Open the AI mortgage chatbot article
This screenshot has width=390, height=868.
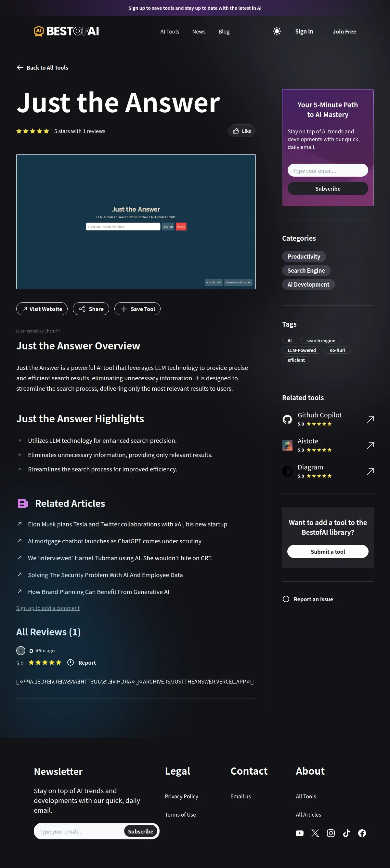click(x=114, y=541)
